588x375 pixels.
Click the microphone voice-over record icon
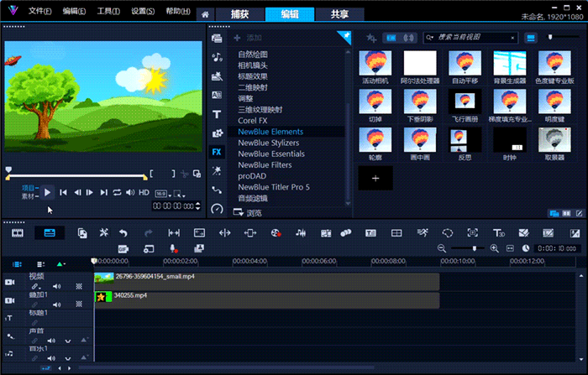pos(173,249)
